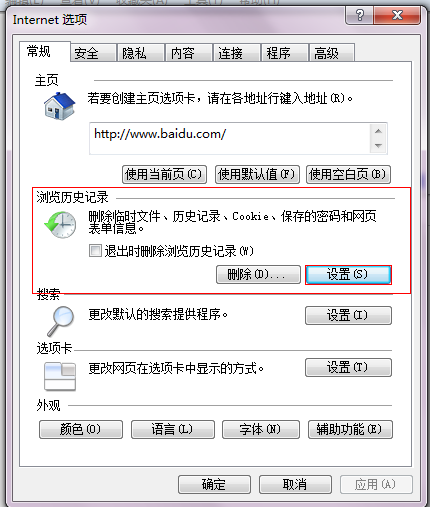Open browsing history 设置(S) button
The image size is (430, 507).
click(348, 275)
